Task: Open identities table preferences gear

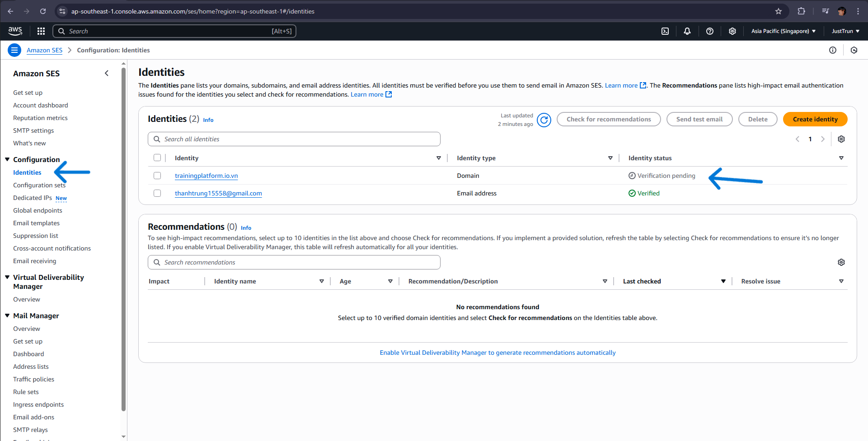Action: [x=841, y=139]
